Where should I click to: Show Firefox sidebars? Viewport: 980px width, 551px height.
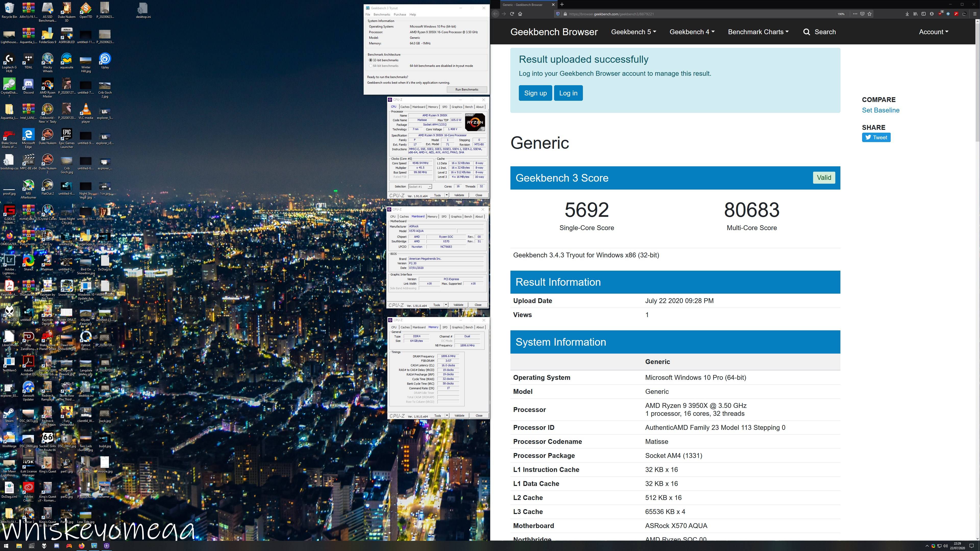pyautogui.click(x=924, y=14)
